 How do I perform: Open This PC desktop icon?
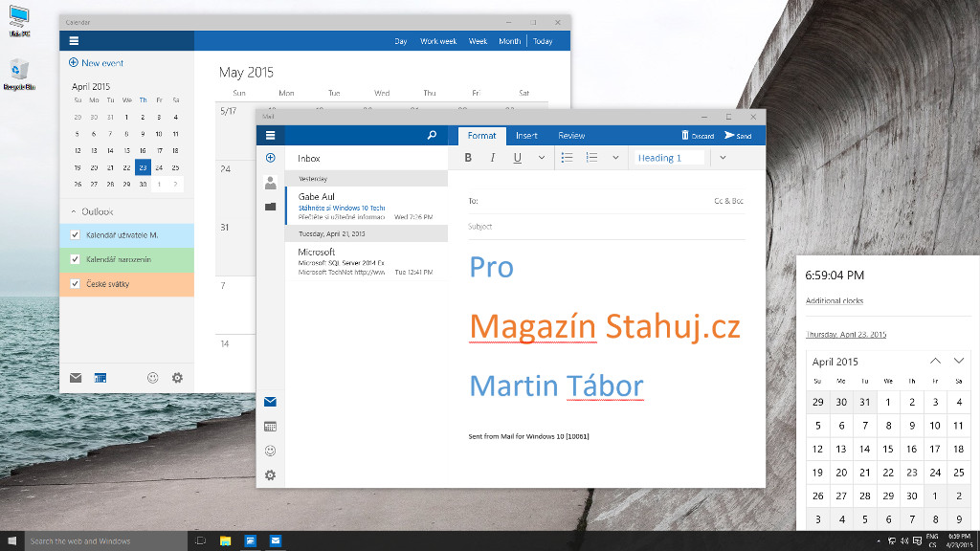[19, 21]
